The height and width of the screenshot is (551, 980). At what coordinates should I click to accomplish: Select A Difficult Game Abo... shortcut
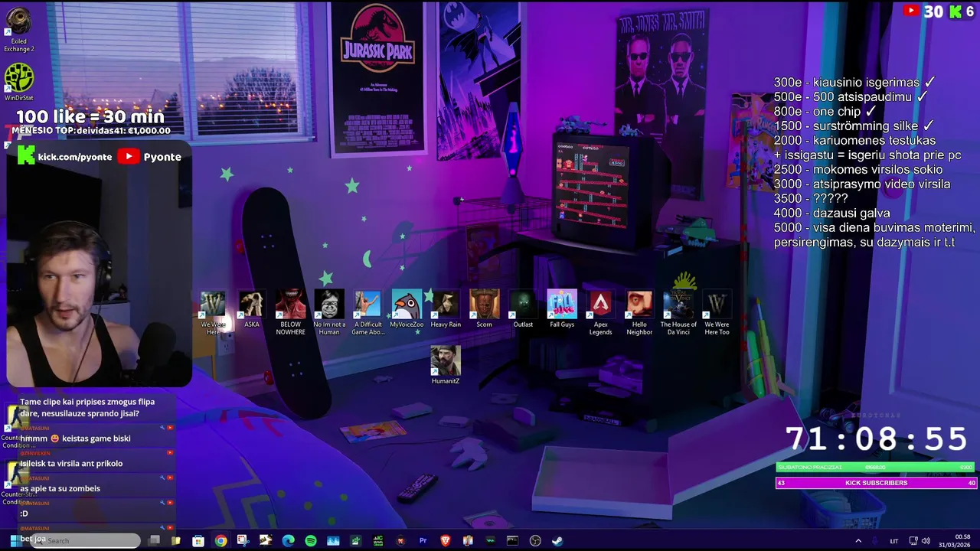click(x=367, y=312)
